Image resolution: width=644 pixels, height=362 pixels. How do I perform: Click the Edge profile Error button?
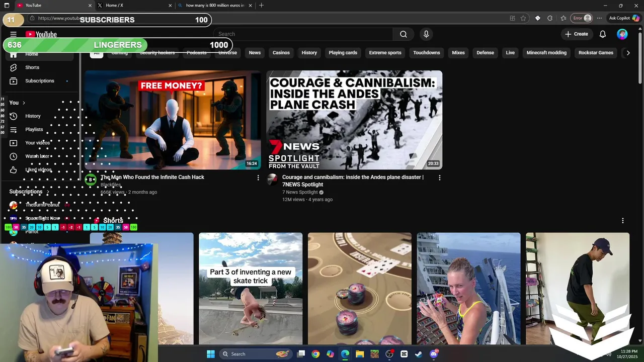point(582,18)
